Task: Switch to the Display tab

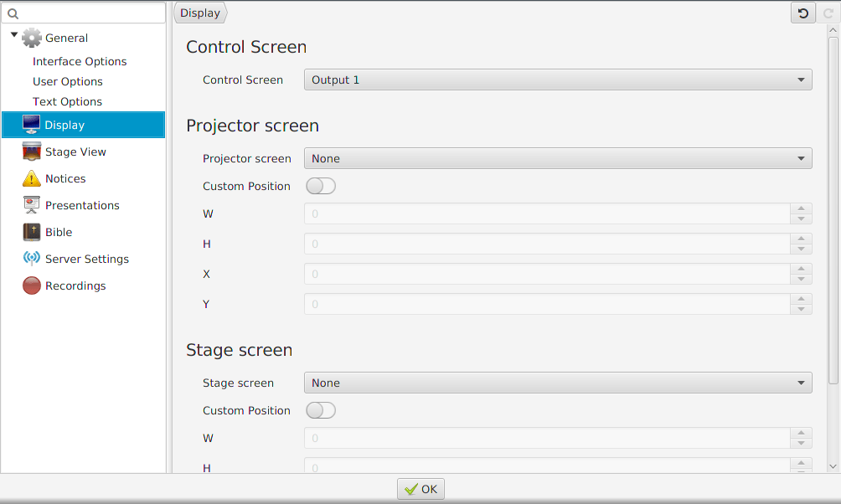Action: [199, 13]
